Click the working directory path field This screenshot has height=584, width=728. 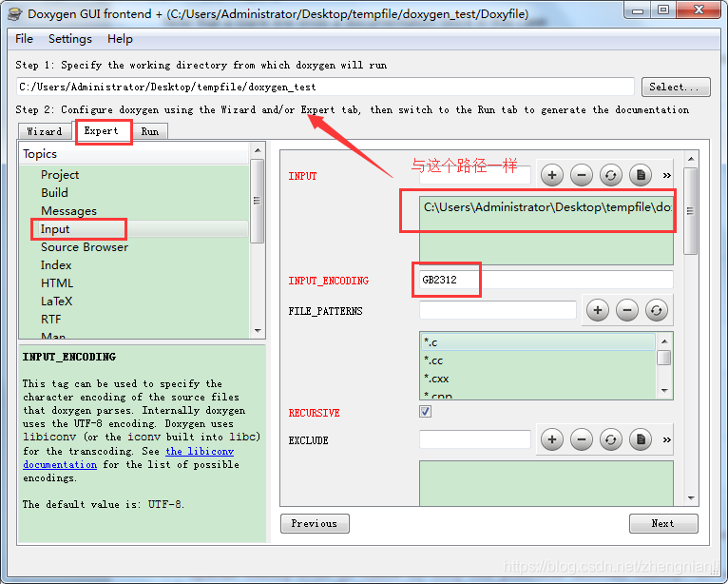tap(325, 87)
